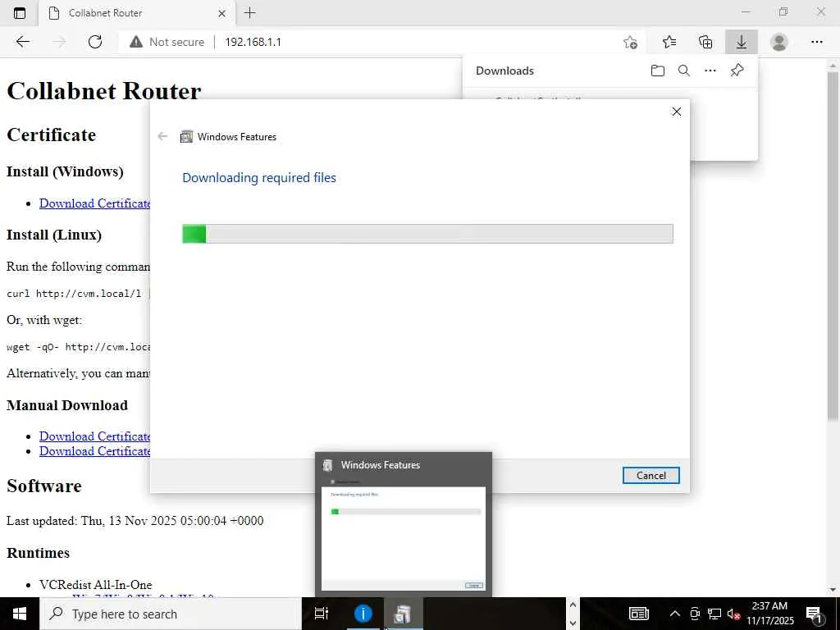Click the muted volume tray icon
This screenshot has height=630, width=840.
(x=733, y=614)
